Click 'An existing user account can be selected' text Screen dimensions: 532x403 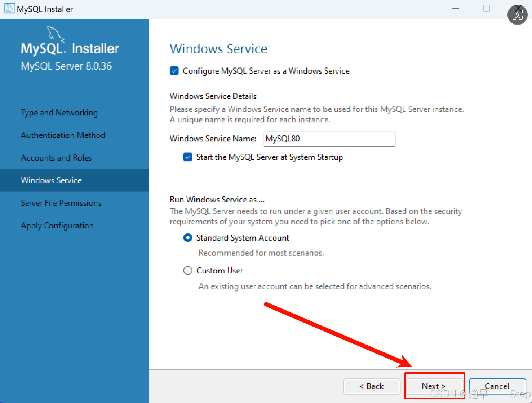click(x=315, y=286)
